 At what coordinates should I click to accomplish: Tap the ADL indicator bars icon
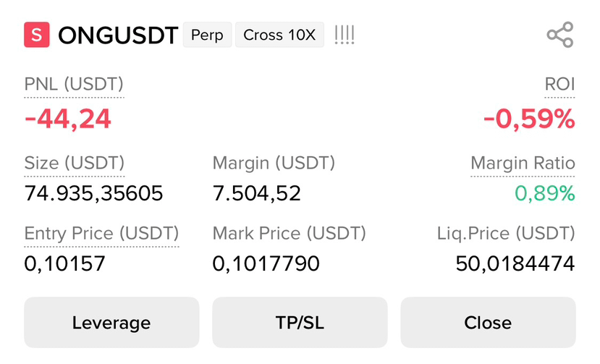(345, 35)
